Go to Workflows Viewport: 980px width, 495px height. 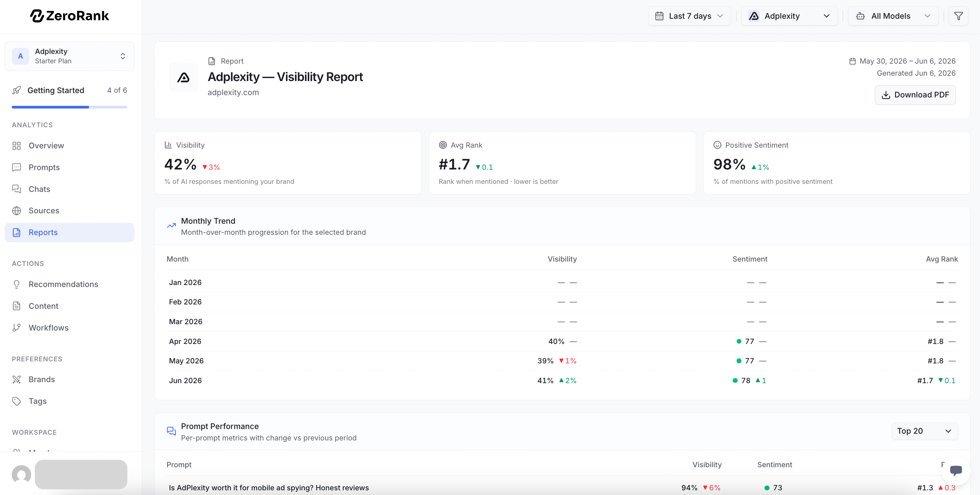coord(70,328)
